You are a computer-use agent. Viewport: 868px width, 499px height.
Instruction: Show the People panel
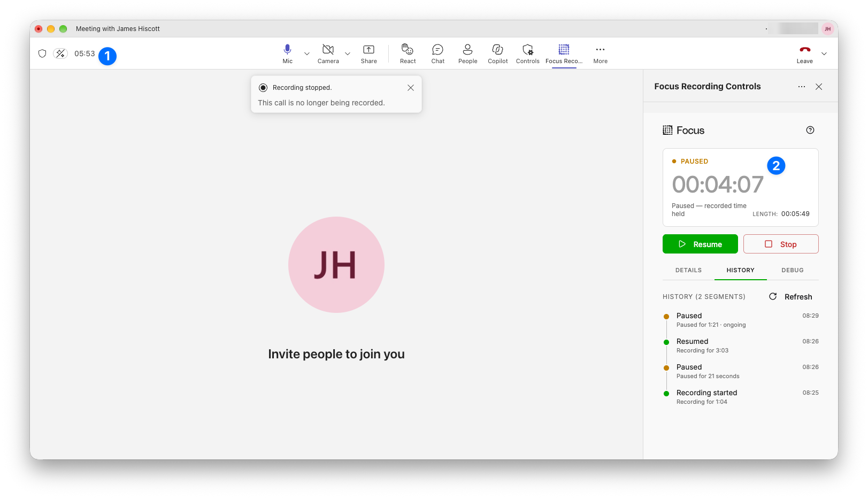click(x=467, y=53)
